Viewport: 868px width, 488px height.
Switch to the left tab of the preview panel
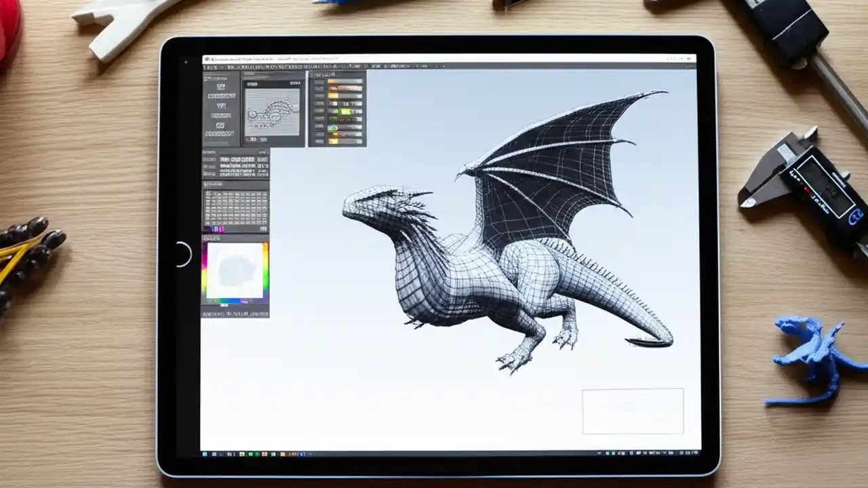click(252, 84)
